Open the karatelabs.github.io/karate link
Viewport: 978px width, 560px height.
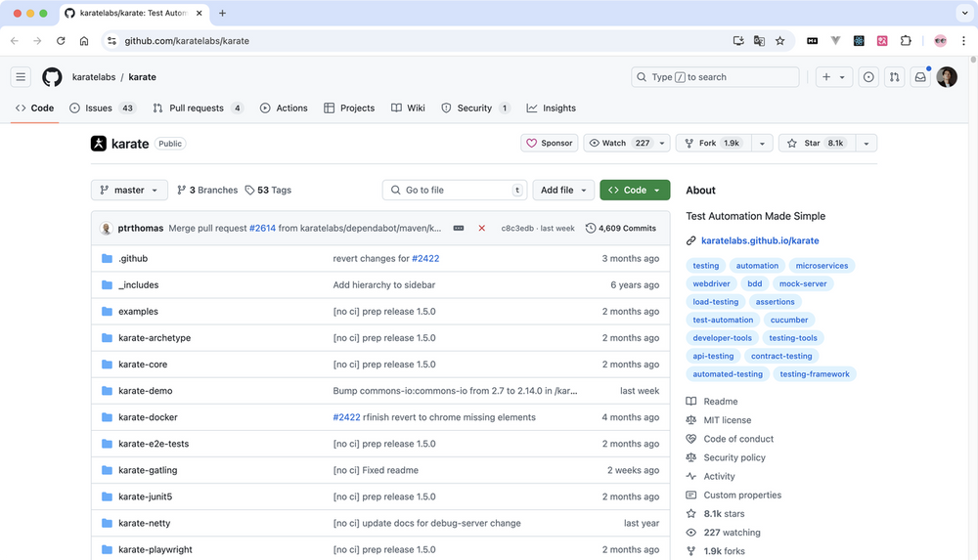[760, 240]
